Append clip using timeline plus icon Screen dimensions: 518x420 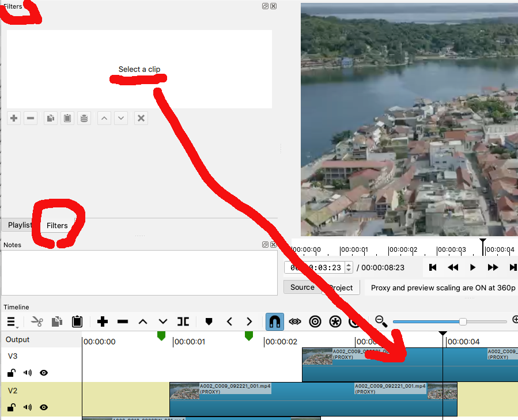103,321
